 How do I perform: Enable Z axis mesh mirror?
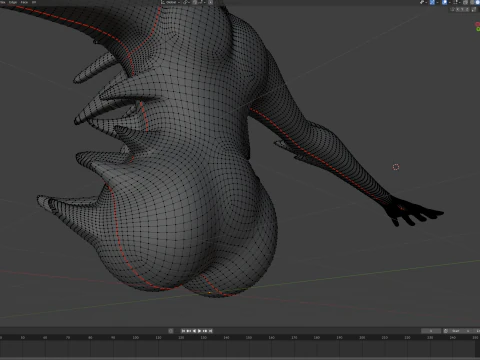point(467,9)
